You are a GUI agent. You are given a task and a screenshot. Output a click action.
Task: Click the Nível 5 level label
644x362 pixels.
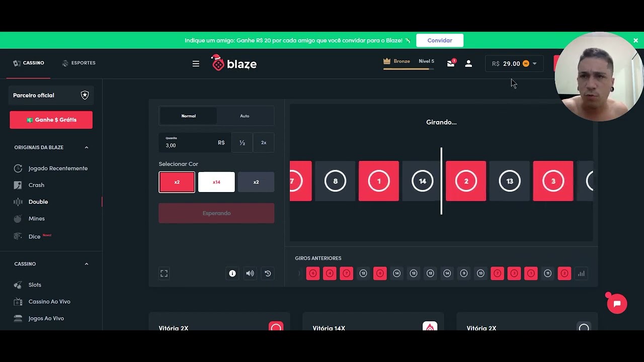coord(427,61)
